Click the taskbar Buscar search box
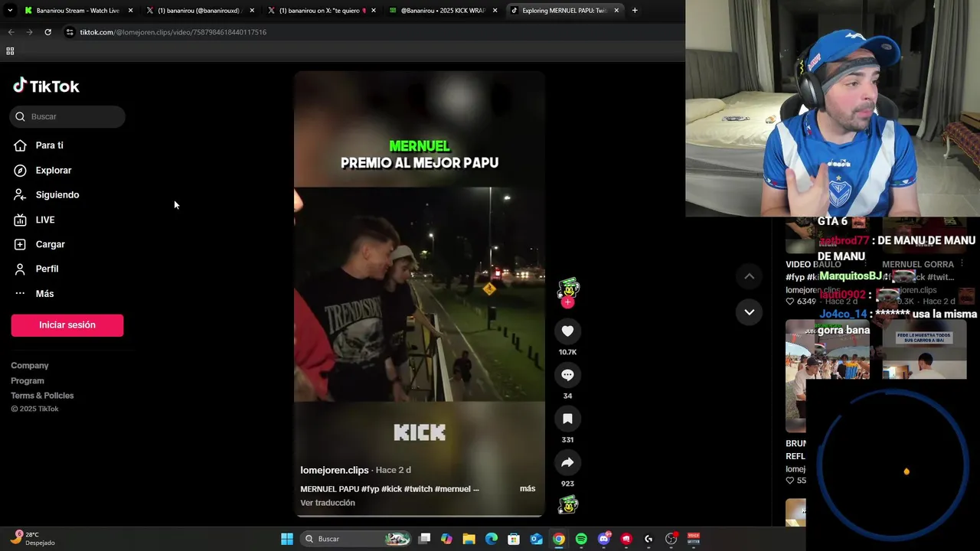This screenshot has width=980, height=551. click(356, 539)
